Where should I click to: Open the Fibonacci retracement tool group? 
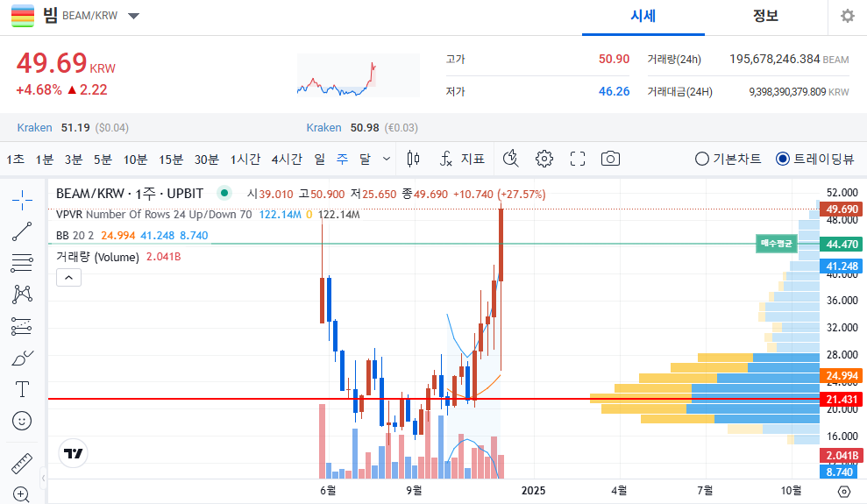[22, 263]
